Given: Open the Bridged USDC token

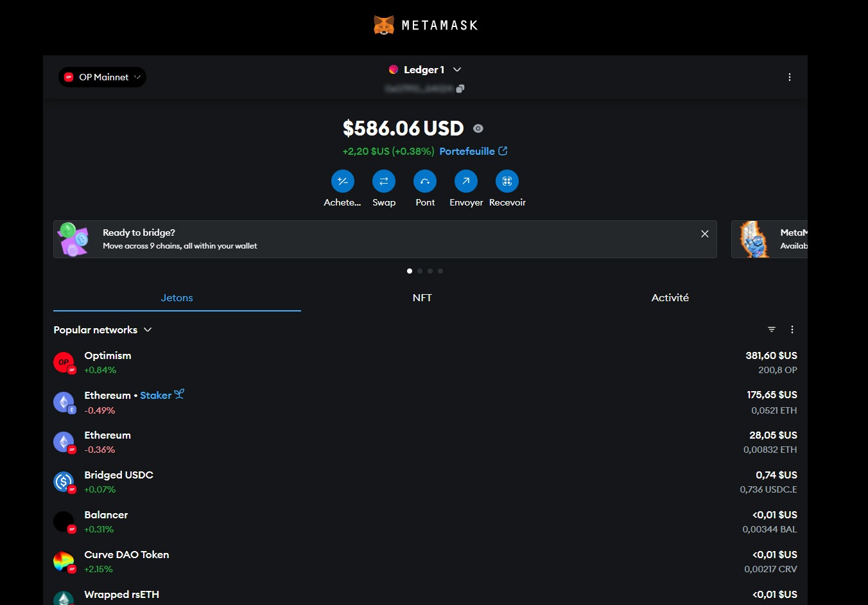Looking at the screenshot, I should click(425, 482).
